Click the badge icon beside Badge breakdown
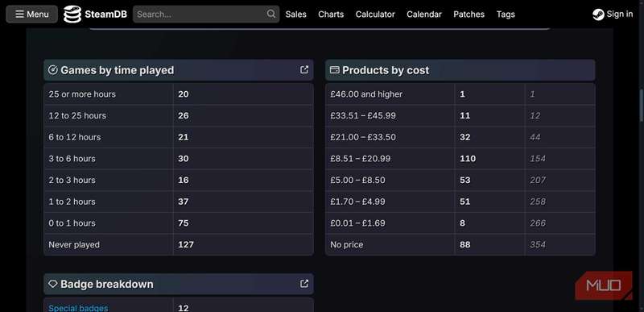 click(52, 284)
